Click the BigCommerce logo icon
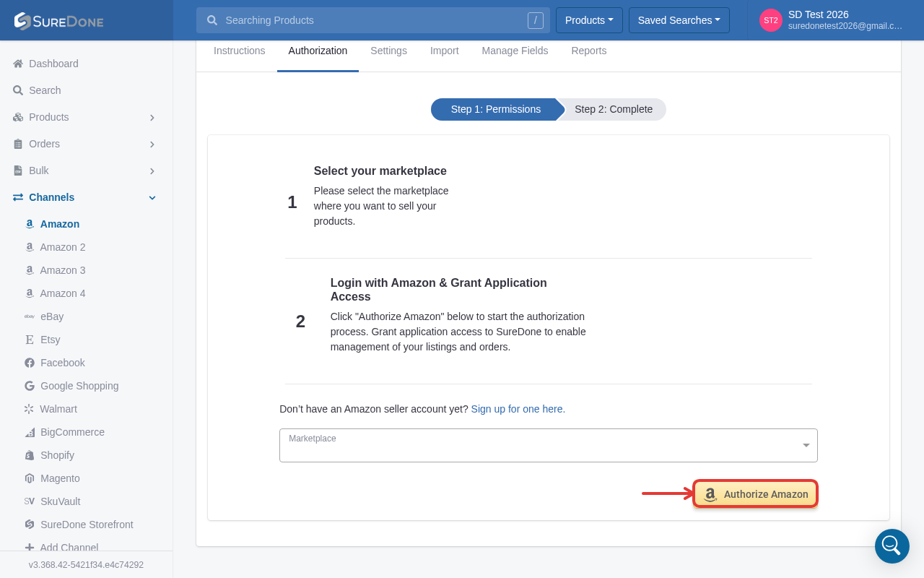The width and height of the screenshot is (924, 578). pos(30,432)
